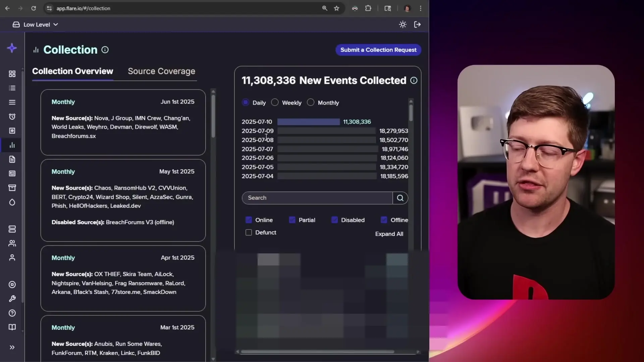Open the help question mark icon
The height and width of the screenshot is (362, 644).
[12, 313]
